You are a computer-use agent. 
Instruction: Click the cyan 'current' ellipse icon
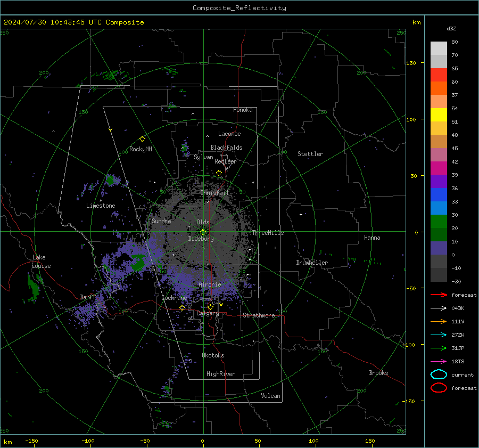tap(439, 374)
